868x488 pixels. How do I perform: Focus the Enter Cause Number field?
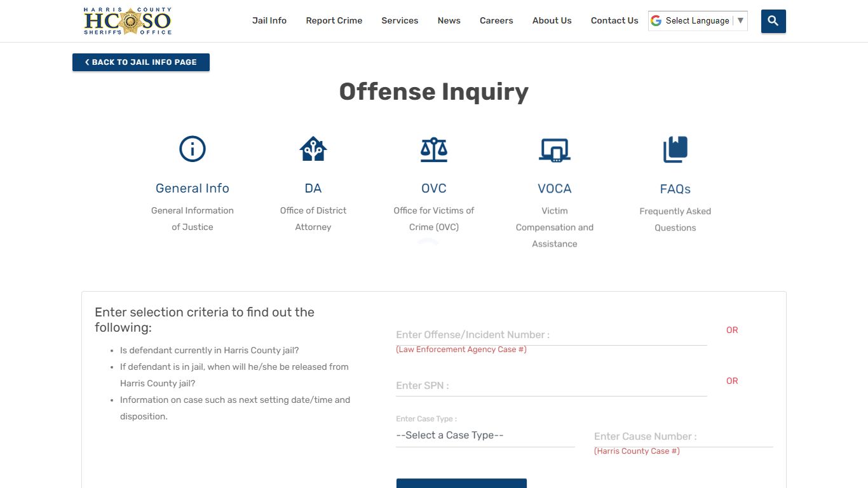click(x=684, y=437)
